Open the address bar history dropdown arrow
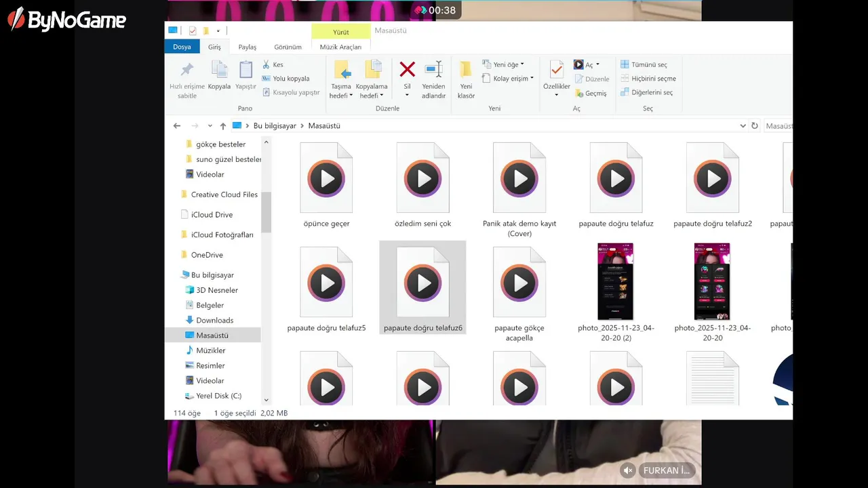The height and width of the screenshot is (488, 868). tap(743, 126)
